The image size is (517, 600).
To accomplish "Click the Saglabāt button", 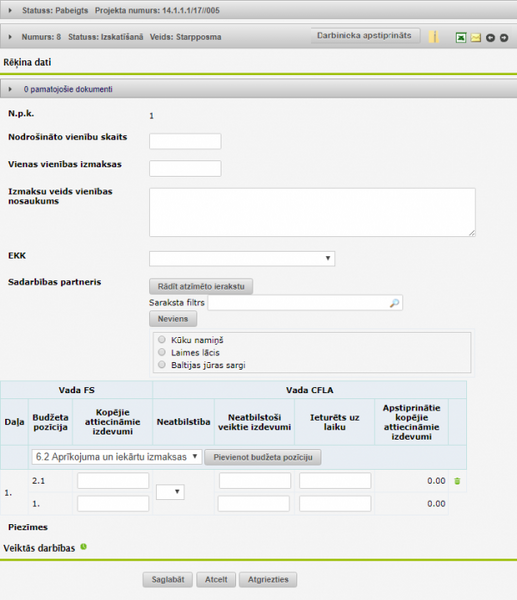I will tap(168, 579).
